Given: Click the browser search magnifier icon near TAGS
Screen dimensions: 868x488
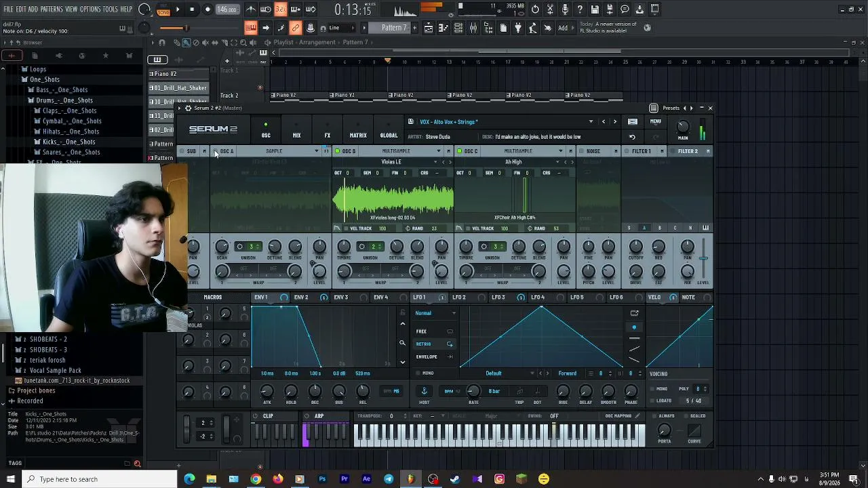Looking at the screenshot, I should [137, 464].
